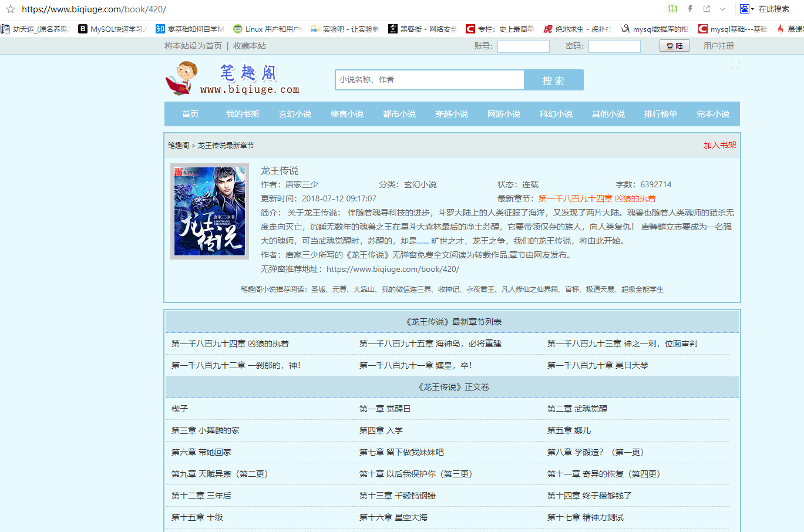Click 加入书架 to add to bookshelf
Viewport: 804px width, 532px height.
pyautogui.click(x=719, y=145)
